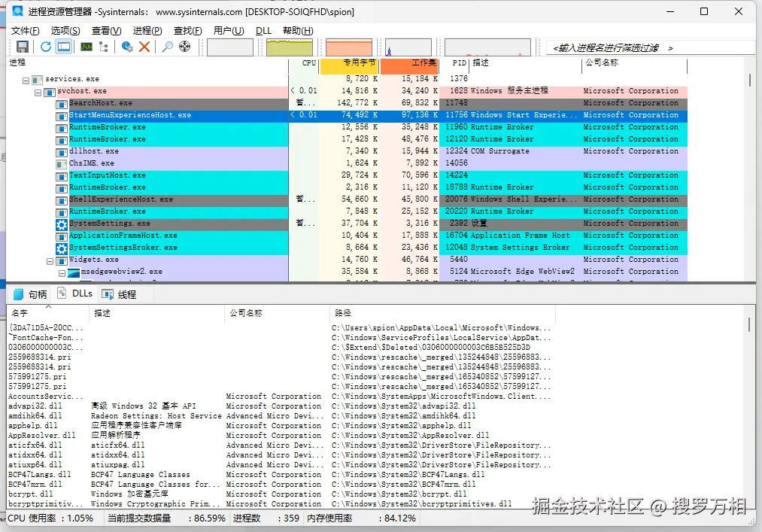Viewport: 762px width, 532px height.
Task: Switch to the 句柄 tab
Action: (x=30, y=294)
